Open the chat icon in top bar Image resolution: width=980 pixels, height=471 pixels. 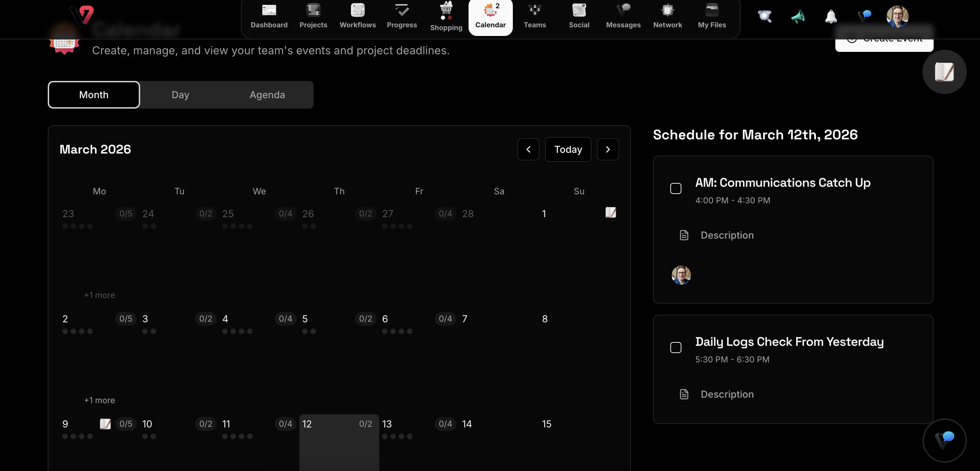click(x=864, y=16)
